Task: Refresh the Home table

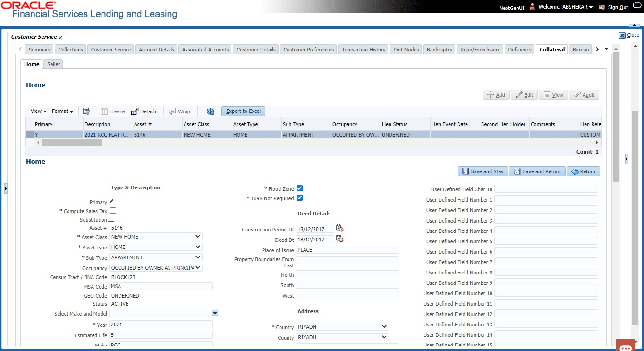Action: click(211, 111)
